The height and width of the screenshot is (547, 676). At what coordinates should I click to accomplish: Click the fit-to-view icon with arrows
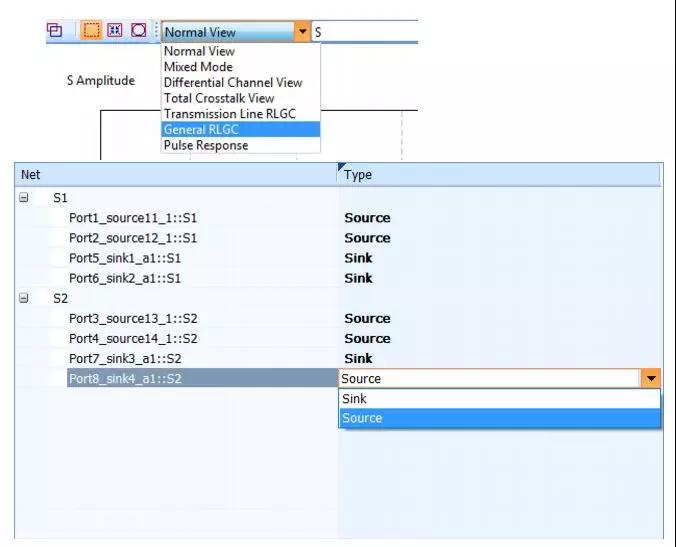click(115, 31)
